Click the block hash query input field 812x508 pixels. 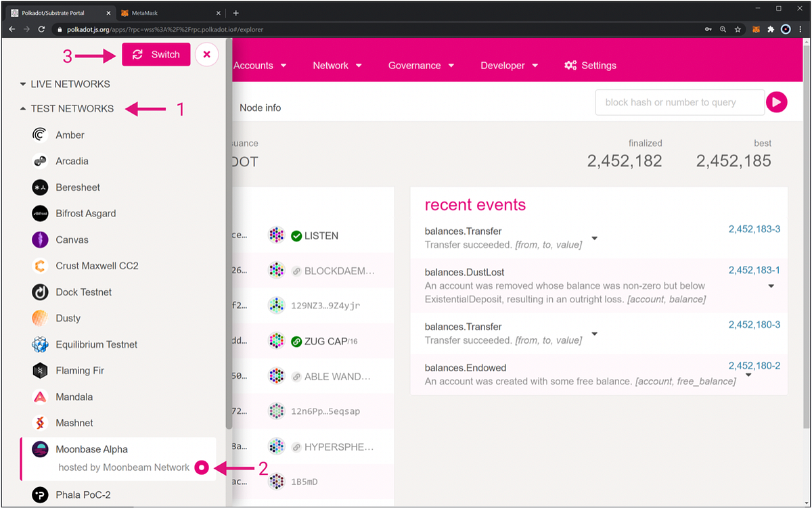tap(679, 101)
